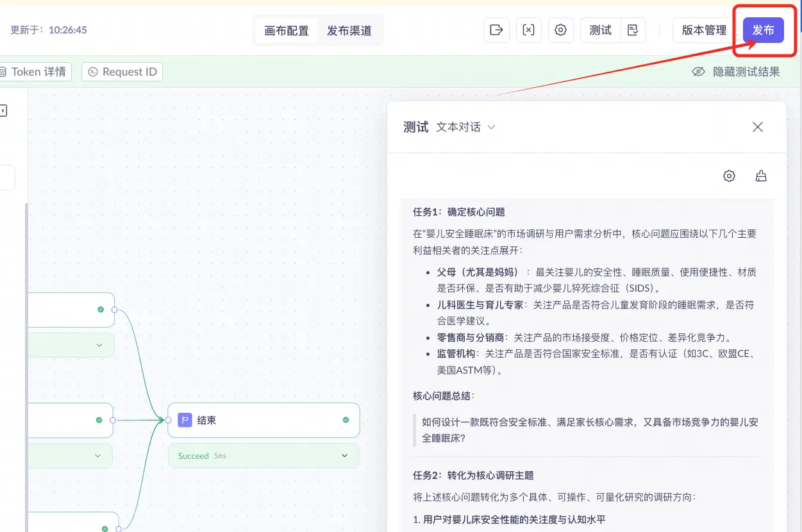Click 任务2：转化为核心调研主题 heading
802x532 pixels.
click(473, 475)
